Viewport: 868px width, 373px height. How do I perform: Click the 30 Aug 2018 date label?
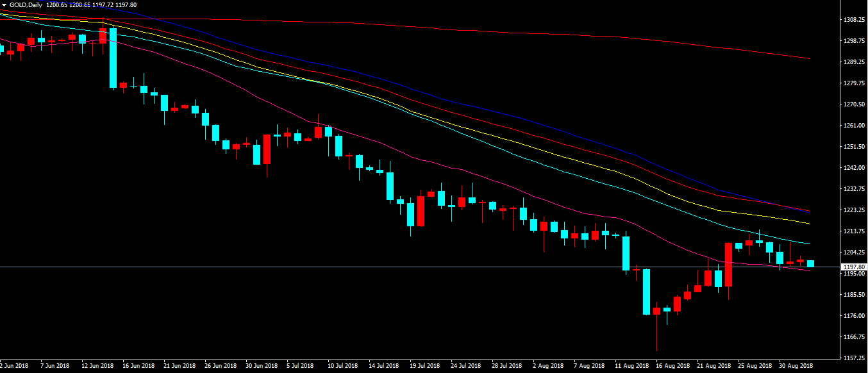coord(796,366)
